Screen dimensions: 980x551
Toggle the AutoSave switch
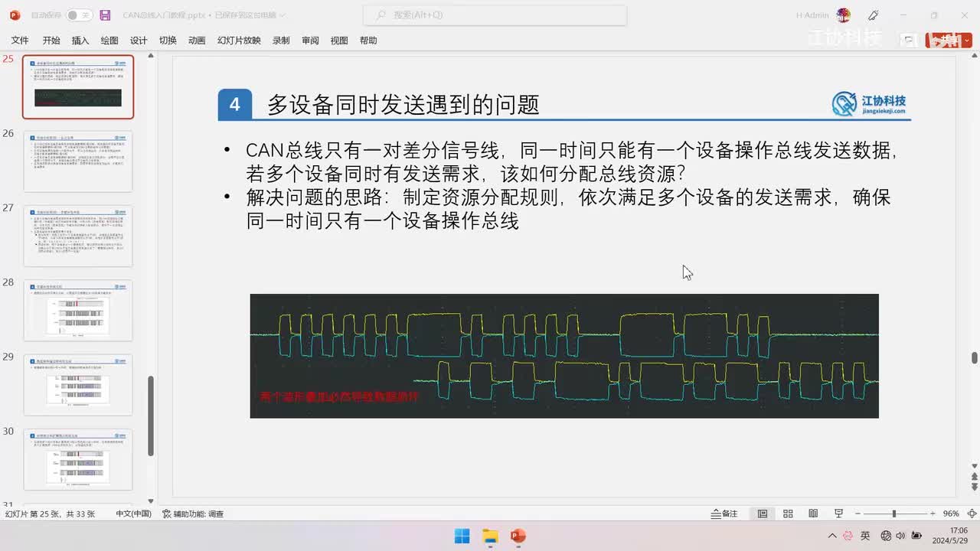click(79, 15)
